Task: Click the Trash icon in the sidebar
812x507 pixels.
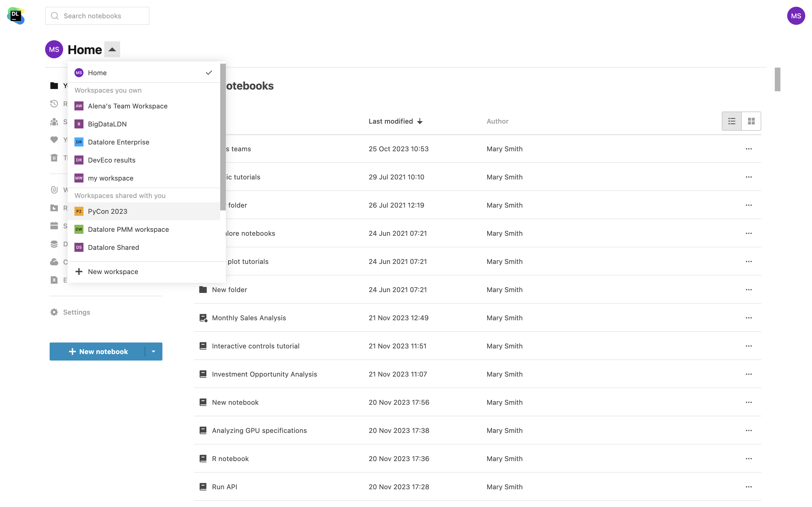Action: pyautogui.click(x=54, y=158)
